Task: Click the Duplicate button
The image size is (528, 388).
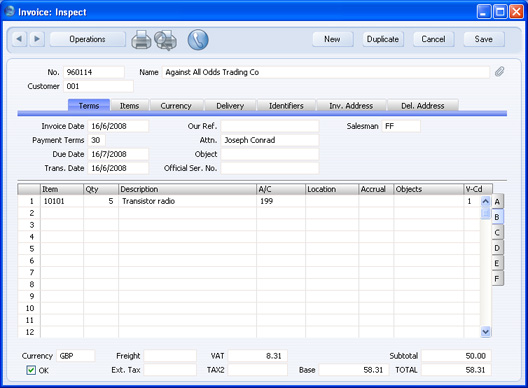Action: (x=383, y=39)
